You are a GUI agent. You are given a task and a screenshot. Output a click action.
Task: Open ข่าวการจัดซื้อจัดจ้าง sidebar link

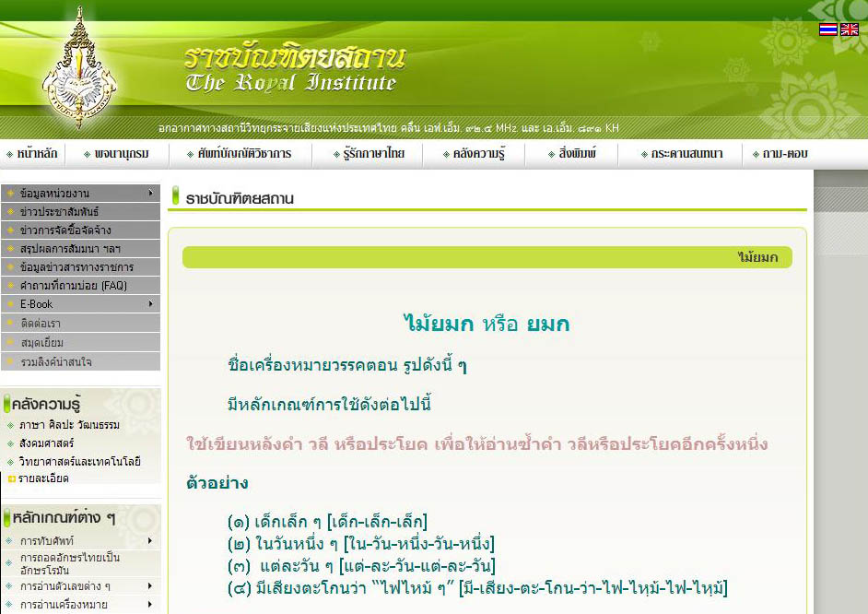click(81, 230)
